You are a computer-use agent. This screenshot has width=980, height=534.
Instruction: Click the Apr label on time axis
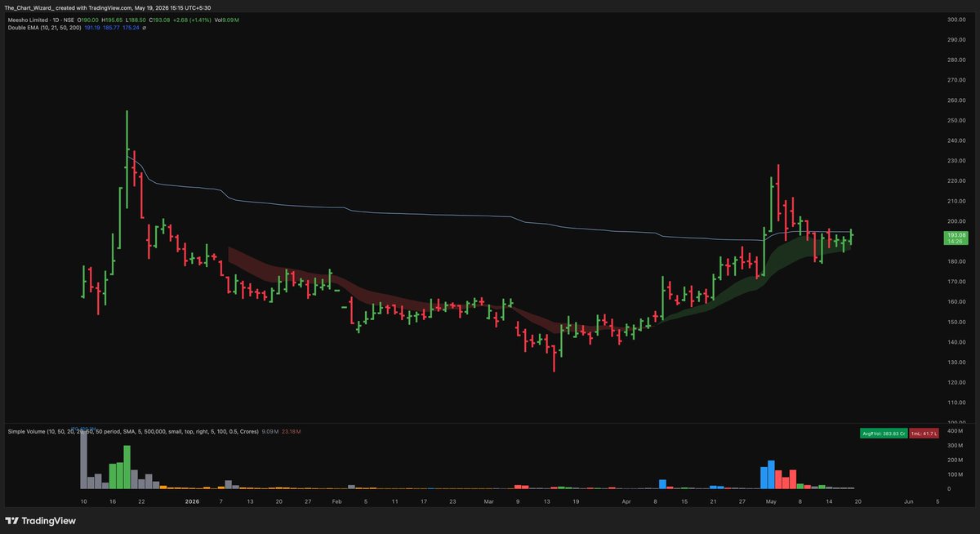click(626, 501)
